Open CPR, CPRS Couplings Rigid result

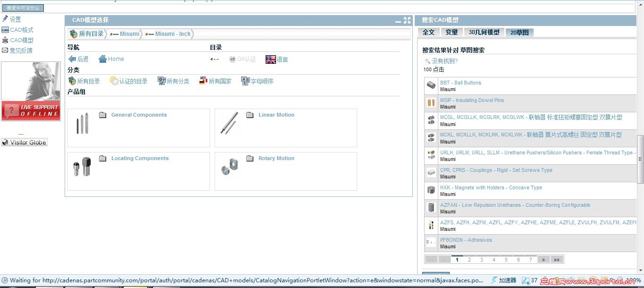pyautogui.click(x=496, y=170)
